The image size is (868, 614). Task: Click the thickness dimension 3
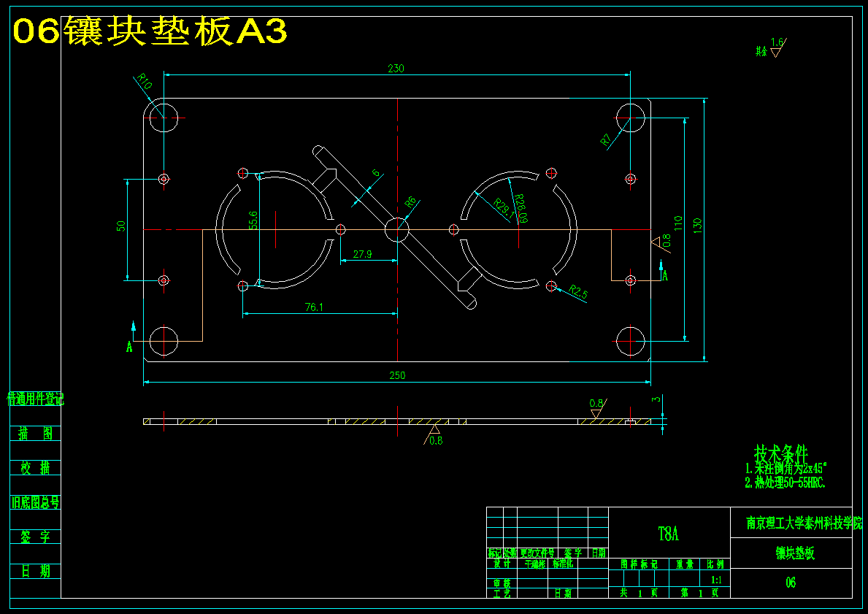(656, 399)
